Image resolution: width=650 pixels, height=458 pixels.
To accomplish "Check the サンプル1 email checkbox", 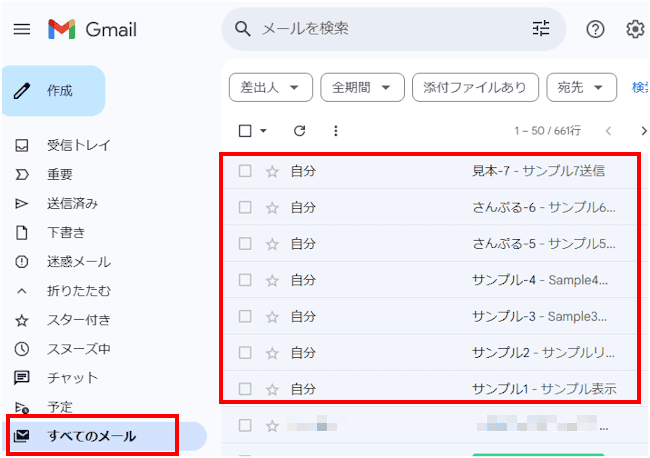I will (245, 389).
